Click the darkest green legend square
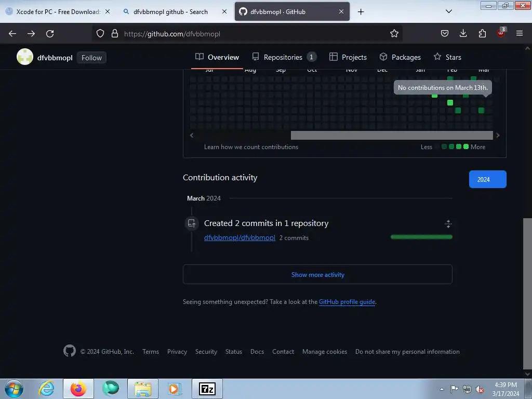The height and width of the screenshot is (399, 532). [x=444, y=147]
